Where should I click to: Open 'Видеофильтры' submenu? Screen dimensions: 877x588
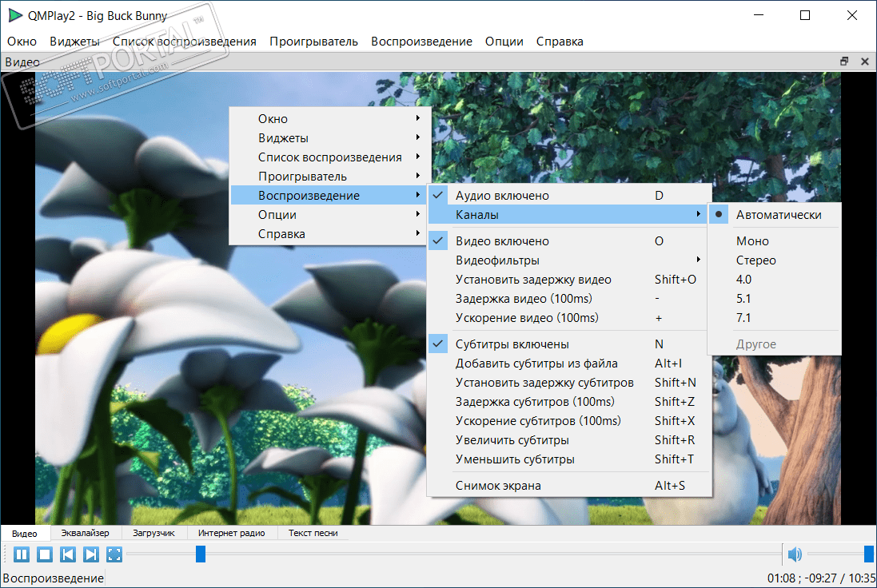pyautogui.click(x=569, y=260)
